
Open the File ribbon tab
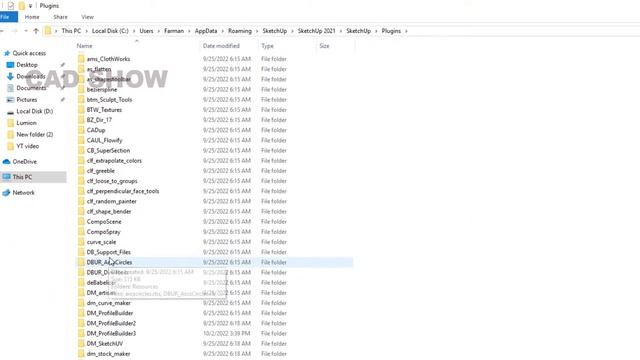7,17
